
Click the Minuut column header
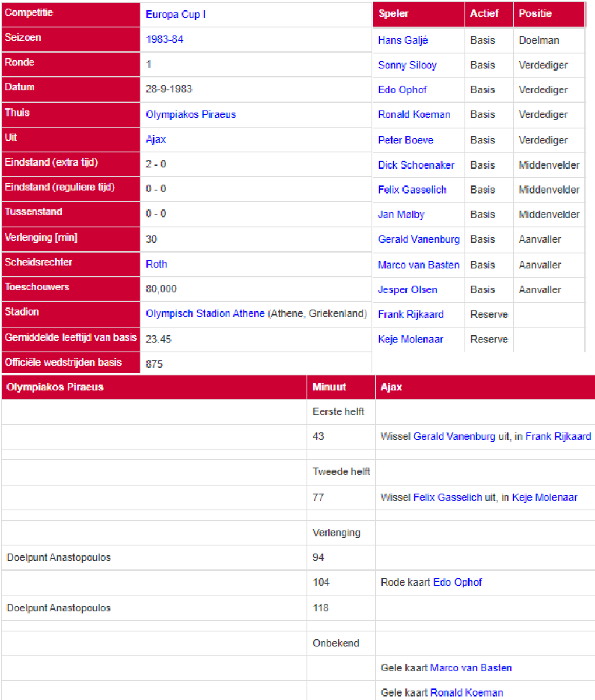[329, 387]
